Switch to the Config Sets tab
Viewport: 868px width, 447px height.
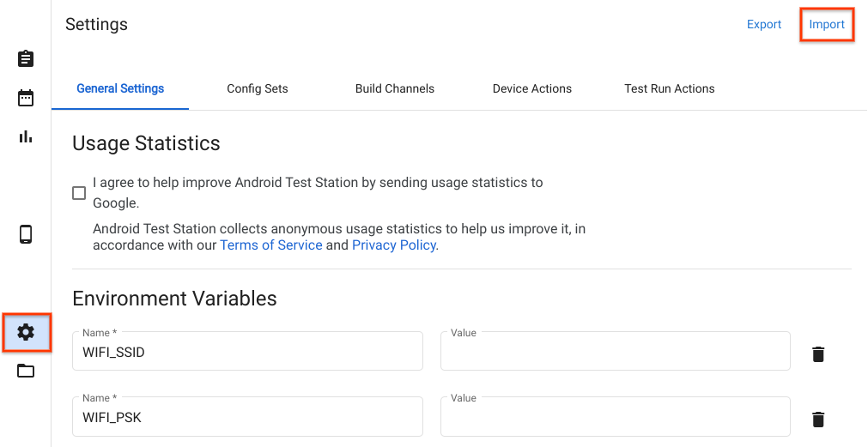click(x=258, y=88)
